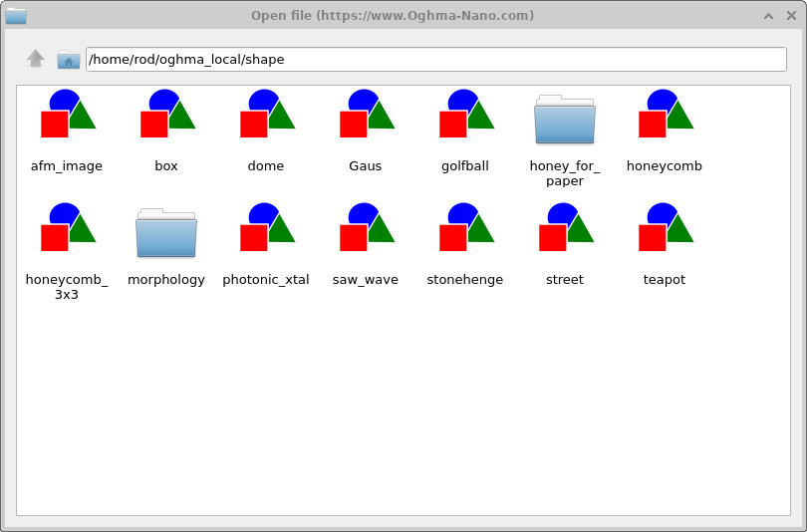Click the photonic_xtal name label
The height and width of the screenshot is (532, 807).
tap(266, 280)
